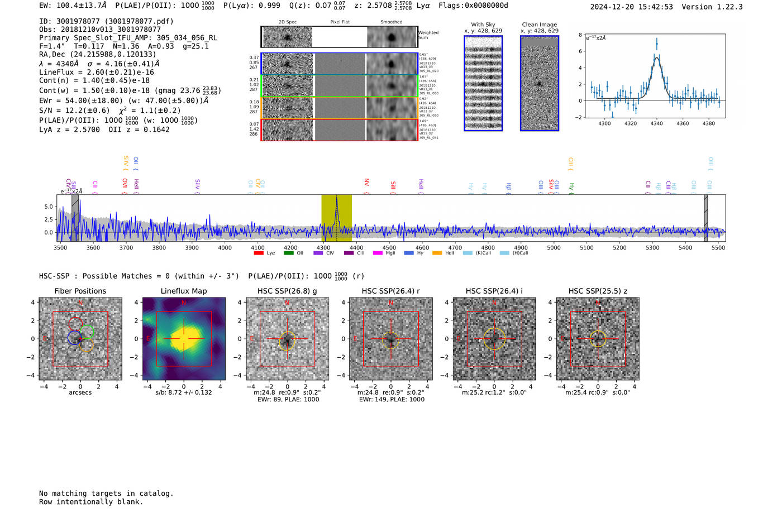
Task: Click the RA,Dec coordinates line
Action: [98, 55]
